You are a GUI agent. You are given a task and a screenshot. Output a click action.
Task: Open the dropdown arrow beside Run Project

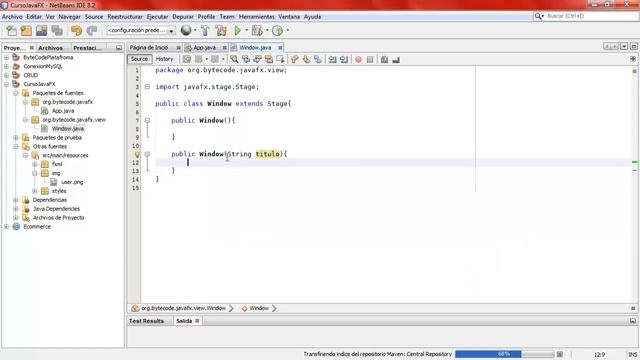[247, 30]
